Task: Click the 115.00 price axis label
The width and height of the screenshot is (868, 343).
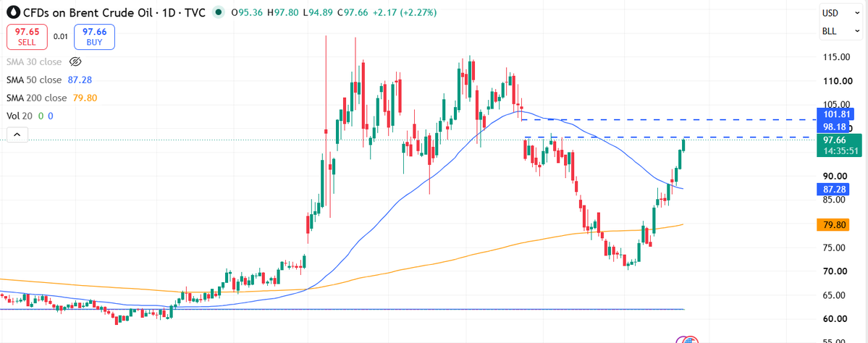Action: 836,57
